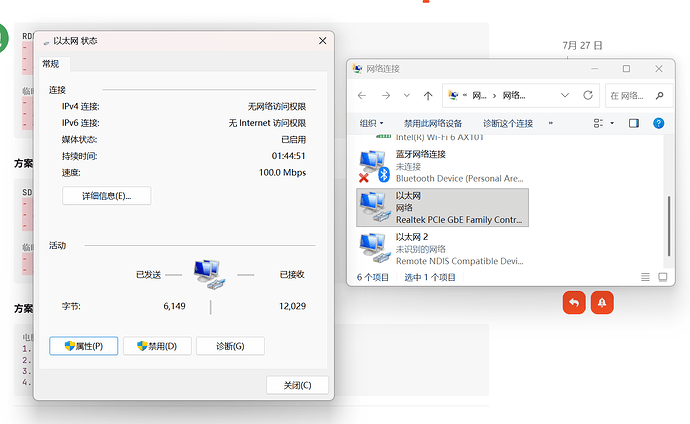
Task: Open help with the question mark icon
Action: [658, 123]
